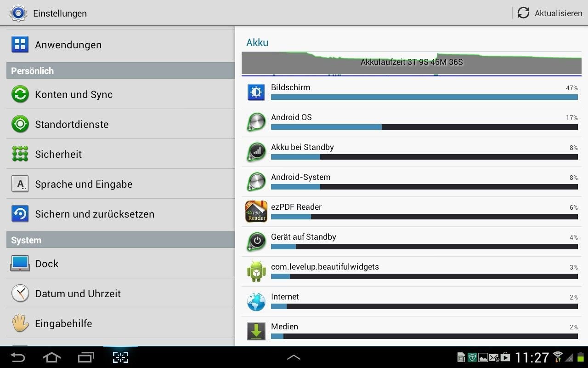Click the Bildschirm usage bar
Screen dimensions: 588x368
[424, 97]
